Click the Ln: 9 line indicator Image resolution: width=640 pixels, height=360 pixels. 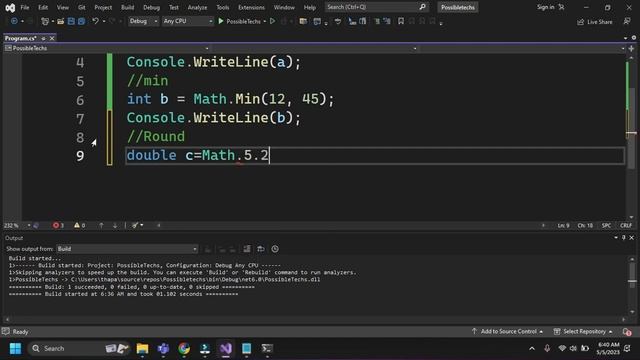(x=563, y=225)
